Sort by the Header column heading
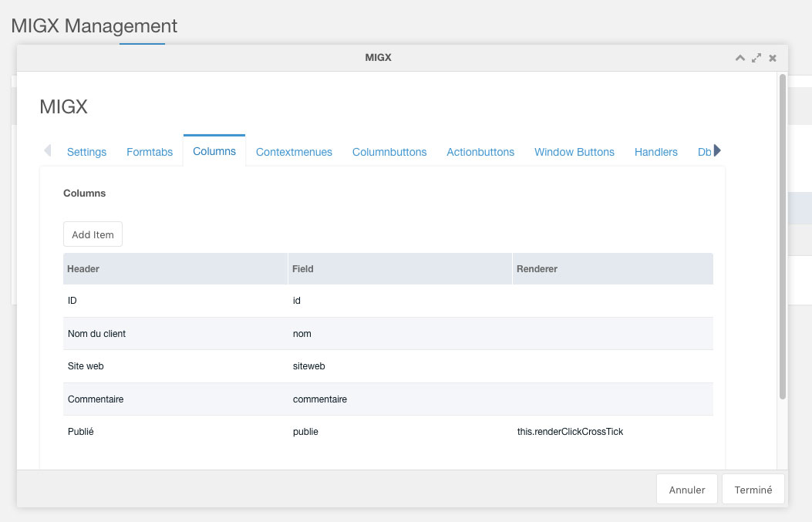The height and width of the screenshot is (522, 812). [175, 269]
